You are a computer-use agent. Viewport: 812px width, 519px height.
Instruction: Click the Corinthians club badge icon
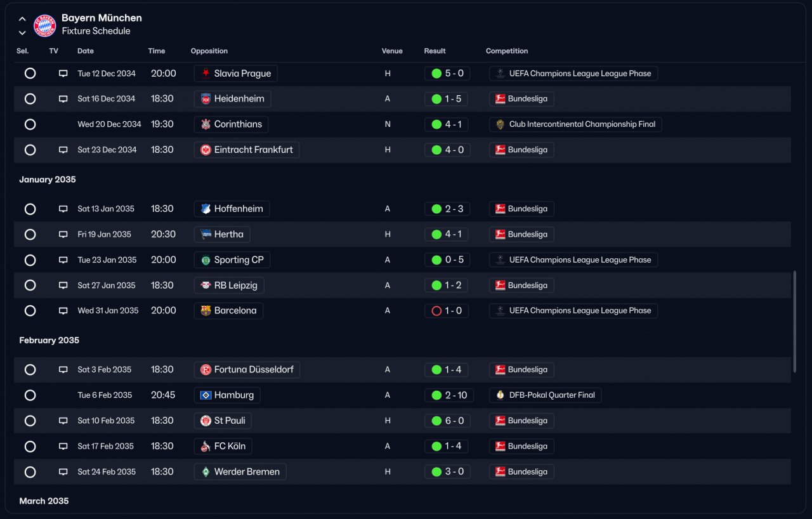tap(206, 124)
